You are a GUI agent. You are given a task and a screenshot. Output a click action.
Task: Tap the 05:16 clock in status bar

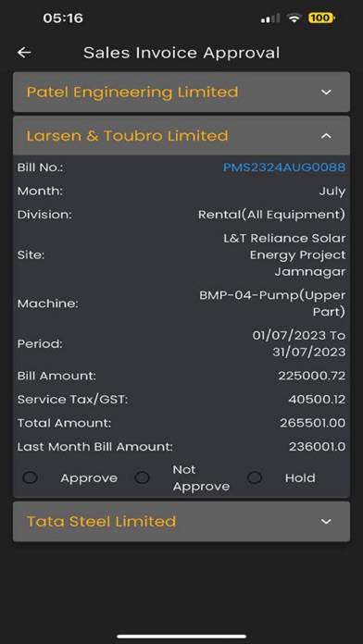pos(63,19)
